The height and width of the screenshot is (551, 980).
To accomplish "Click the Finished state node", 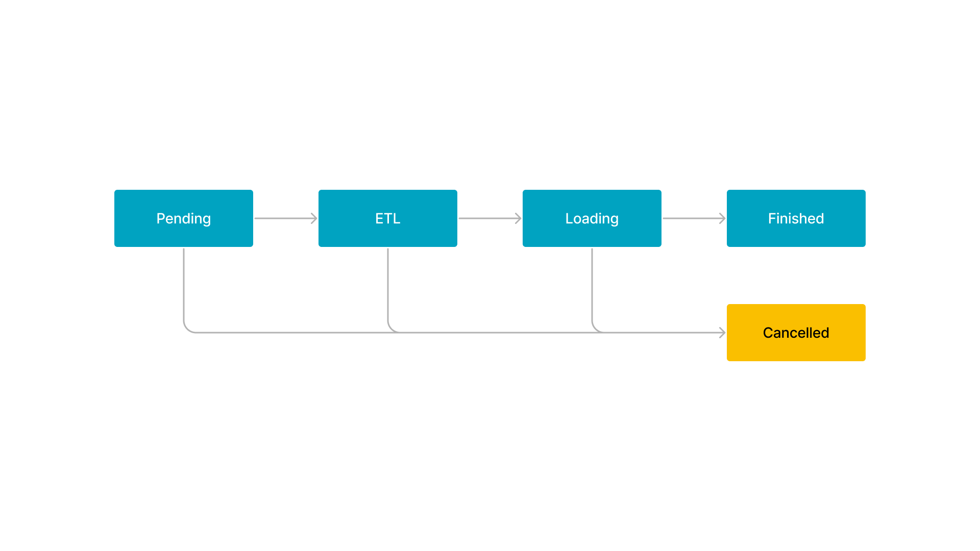I will click(x=796, y=218).
